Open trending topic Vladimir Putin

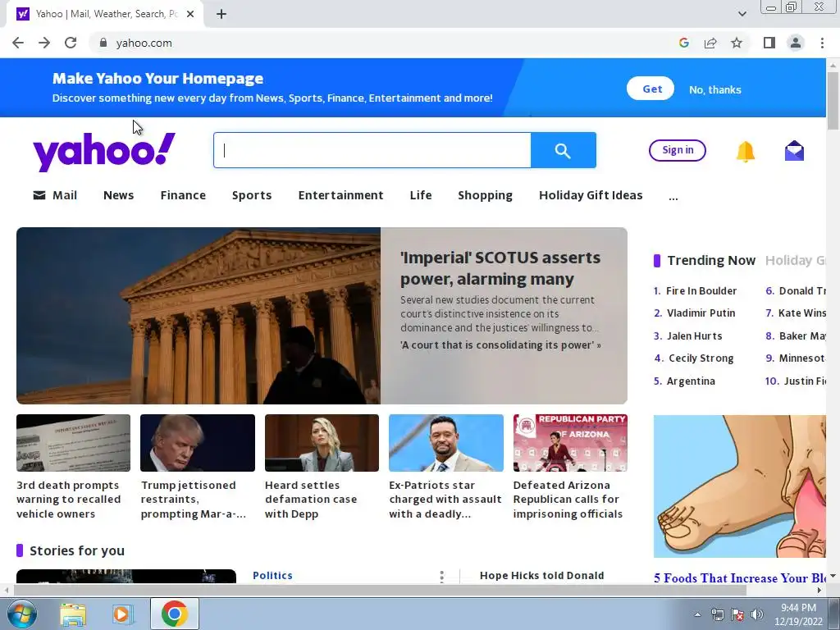tap(701, 313)
